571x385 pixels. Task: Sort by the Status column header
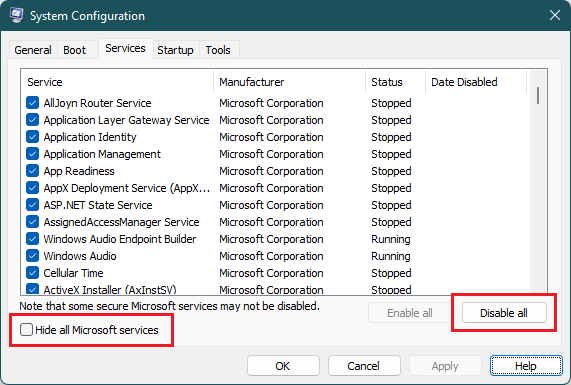(395, 82)
